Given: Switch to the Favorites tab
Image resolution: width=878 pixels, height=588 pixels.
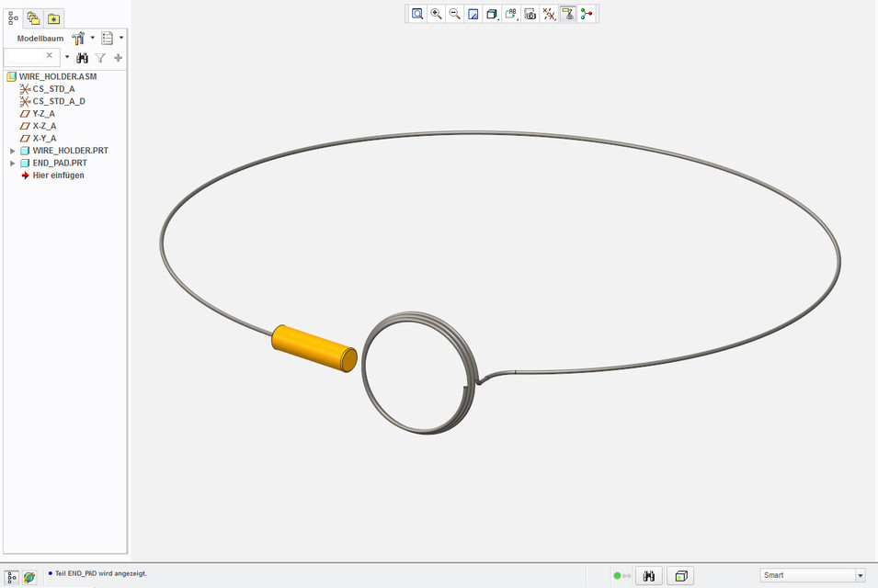Looking at the screenshot, I should tap(53, 17).
